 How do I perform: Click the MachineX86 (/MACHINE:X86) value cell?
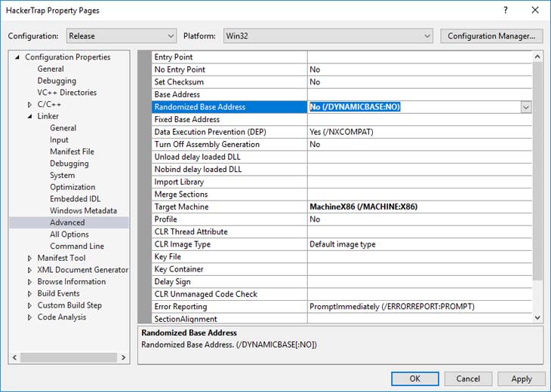coord(420,207)
